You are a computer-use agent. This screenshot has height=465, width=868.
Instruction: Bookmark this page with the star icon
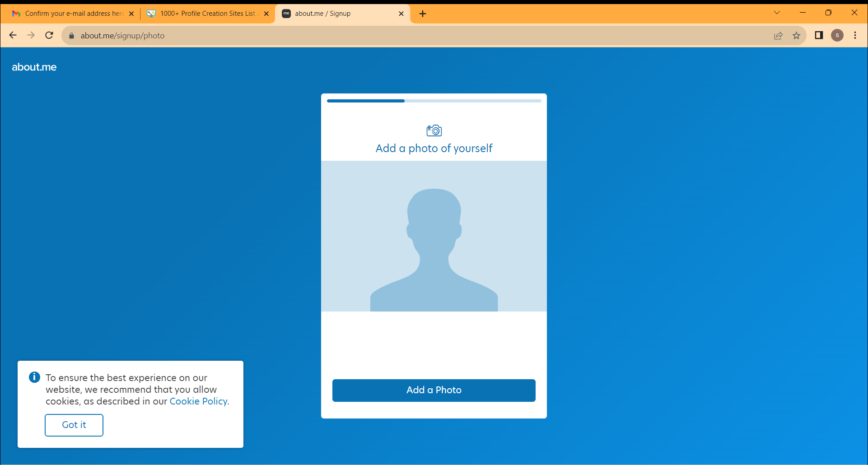[x=796, y=36]
